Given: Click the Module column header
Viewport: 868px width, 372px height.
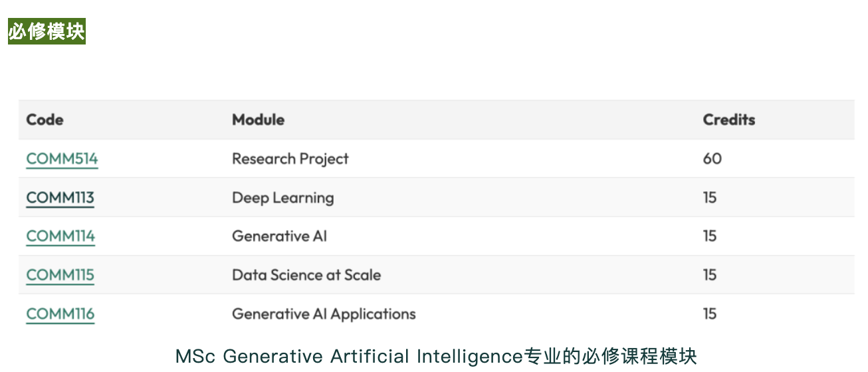Looking at the screenshot, I should [258, 120].
